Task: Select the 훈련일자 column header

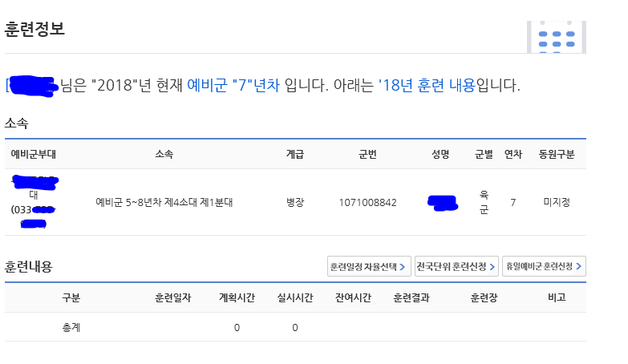Action: point(173,297)
